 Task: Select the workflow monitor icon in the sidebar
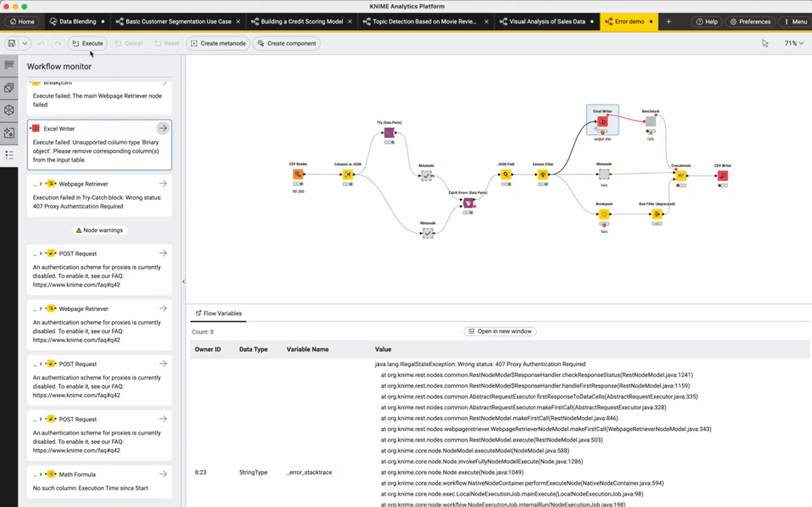9,155
